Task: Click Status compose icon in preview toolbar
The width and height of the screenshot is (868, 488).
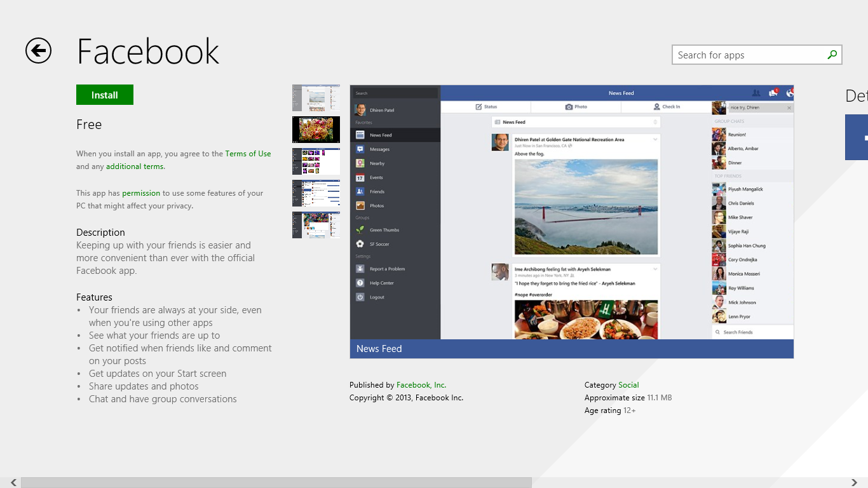Action: click(478, 107)
